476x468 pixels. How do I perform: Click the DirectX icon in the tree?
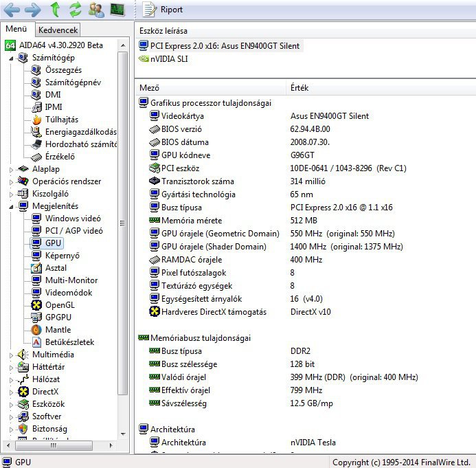pyautogui.click(x=23, y=392)
